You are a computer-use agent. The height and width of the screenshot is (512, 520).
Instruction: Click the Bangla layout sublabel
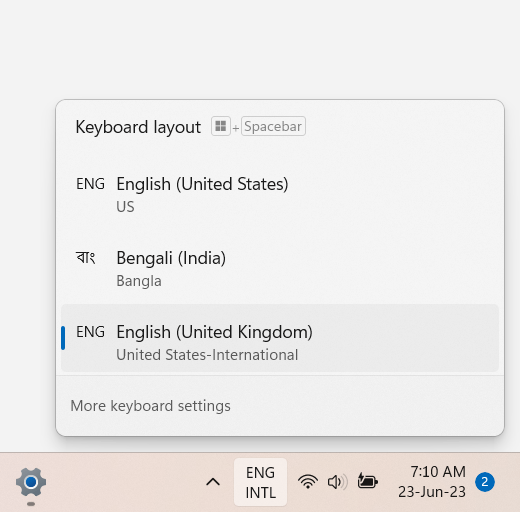click(x=139, y=281)
